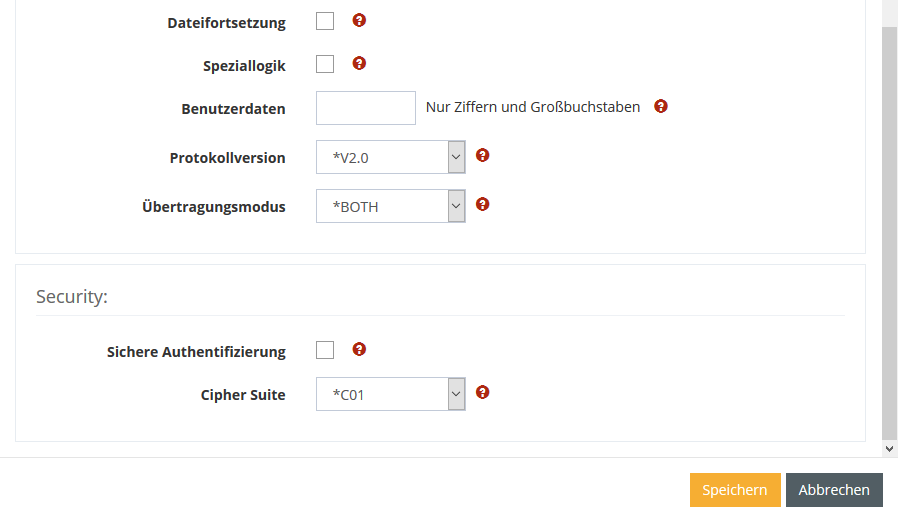
Task: Open Cipher Suite help icon
Action: tap(483, 392)
